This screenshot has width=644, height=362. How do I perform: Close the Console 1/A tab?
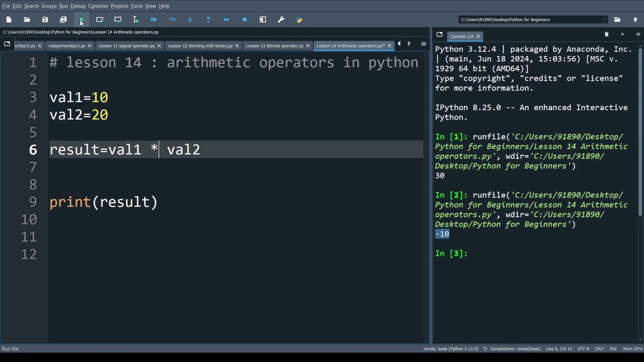[x=478, y=36]
